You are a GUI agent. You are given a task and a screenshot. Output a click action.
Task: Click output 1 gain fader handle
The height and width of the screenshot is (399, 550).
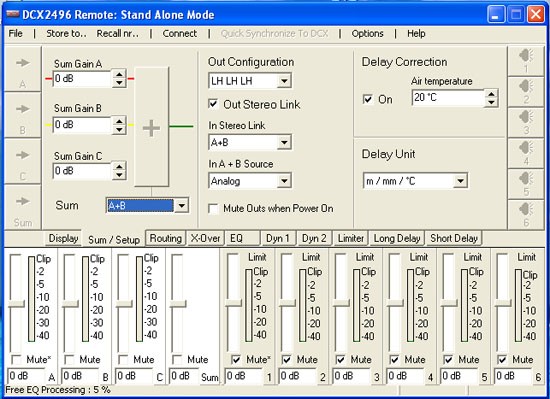tap(233, 303)
